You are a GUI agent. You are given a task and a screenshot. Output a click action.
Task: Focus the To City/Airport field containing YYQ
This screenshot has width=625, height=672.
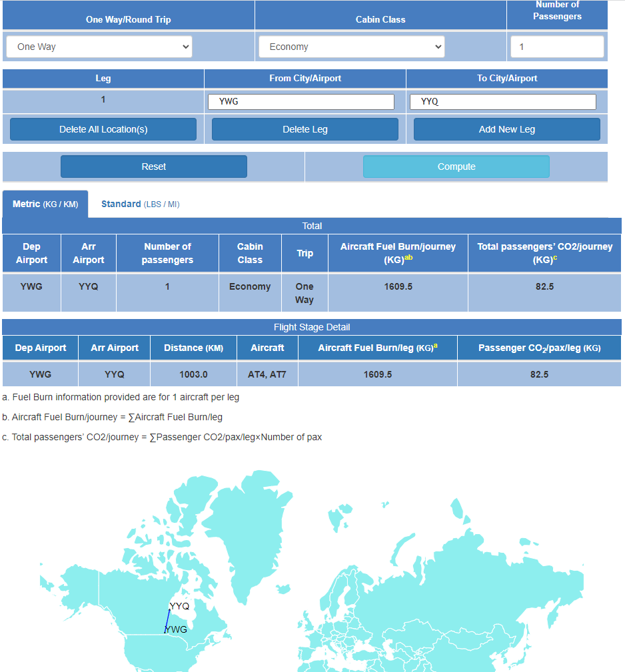coord(502,102)
